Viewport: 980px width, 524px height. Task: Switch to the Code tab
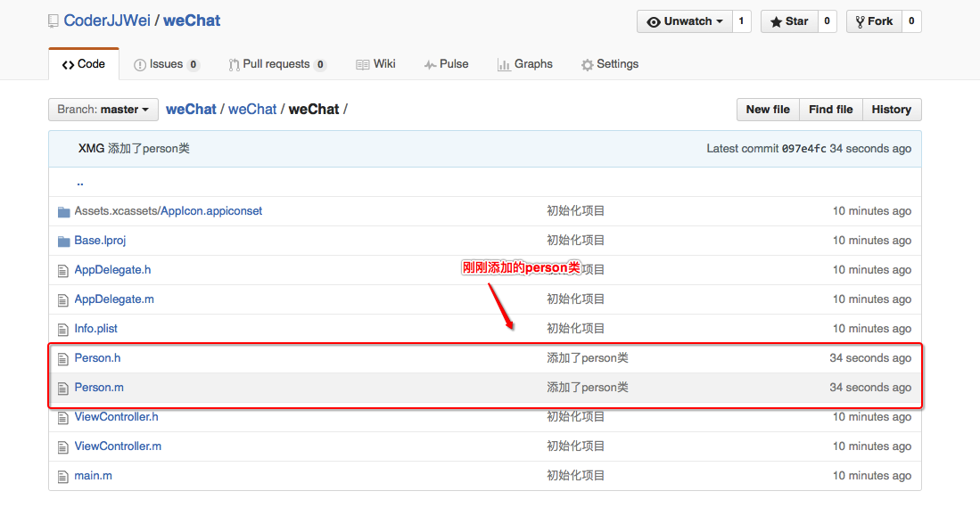[84, 63]
